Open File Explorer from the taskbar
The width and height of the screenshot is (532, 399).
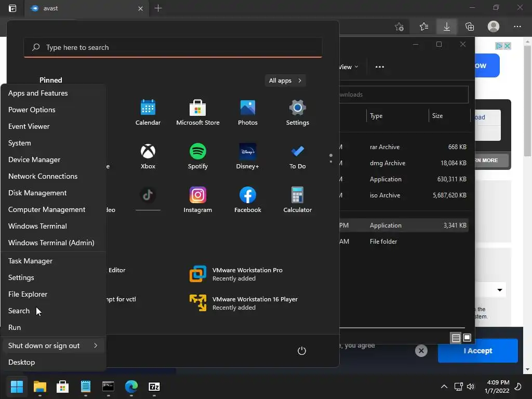39,387
